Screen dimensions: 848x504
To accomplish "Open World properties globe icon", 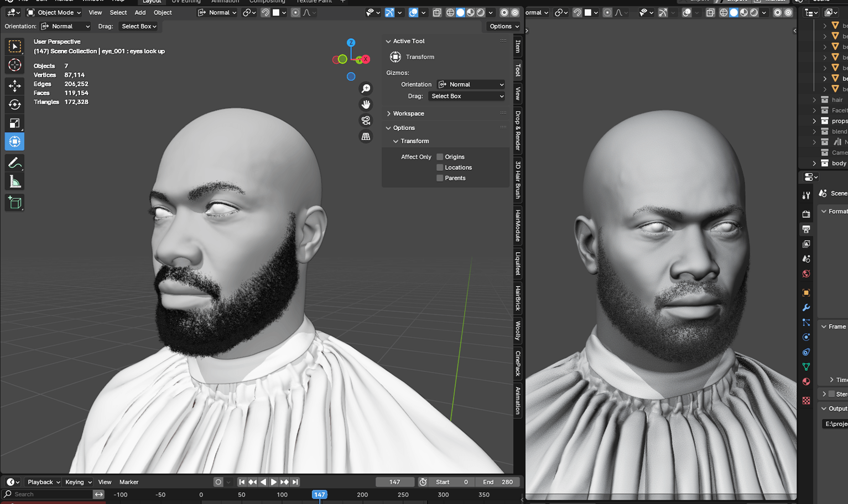I will [x=806, y=274].
